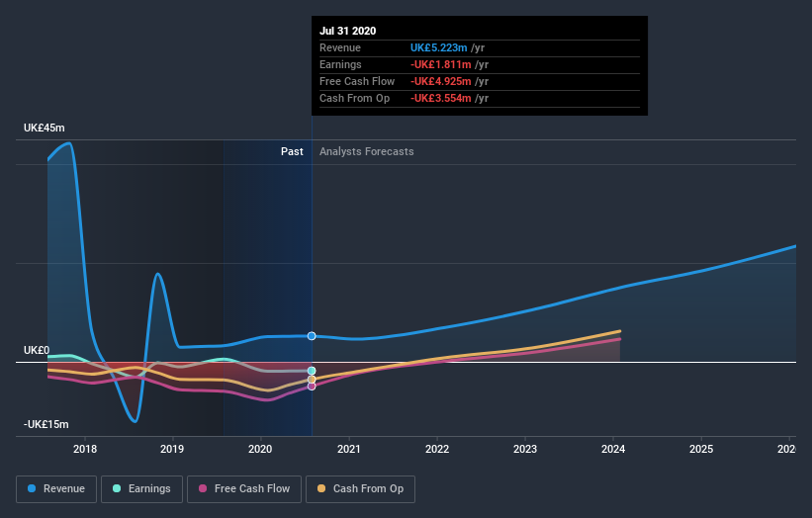Click the -UK£15m y-axis label

click(46, 424)
